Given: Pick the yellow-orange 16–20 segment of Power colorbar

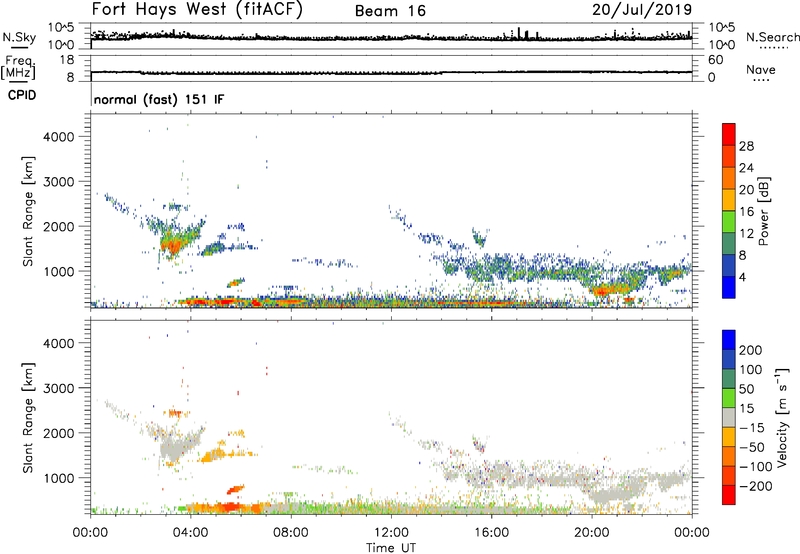Looking at the screenshot, I should [729, 200].
